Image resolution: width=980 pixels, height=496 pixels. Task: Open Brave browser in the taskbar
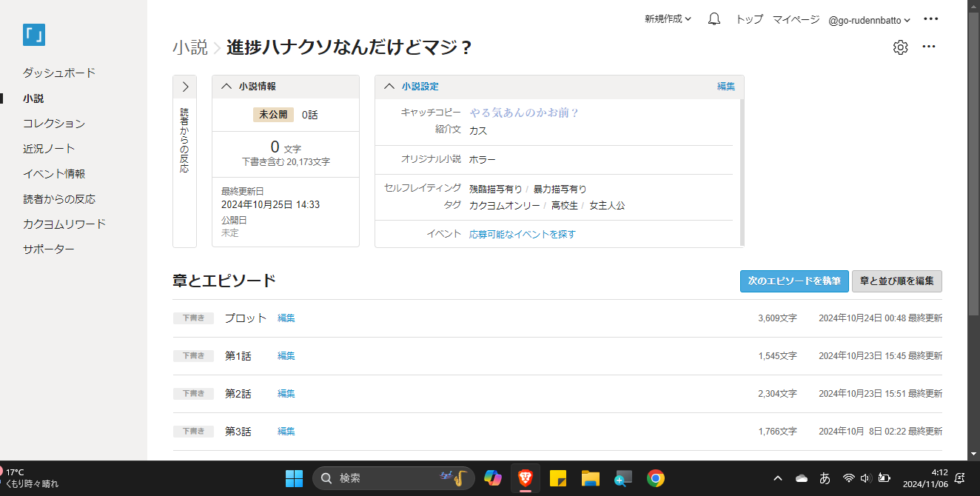[526, 478]
